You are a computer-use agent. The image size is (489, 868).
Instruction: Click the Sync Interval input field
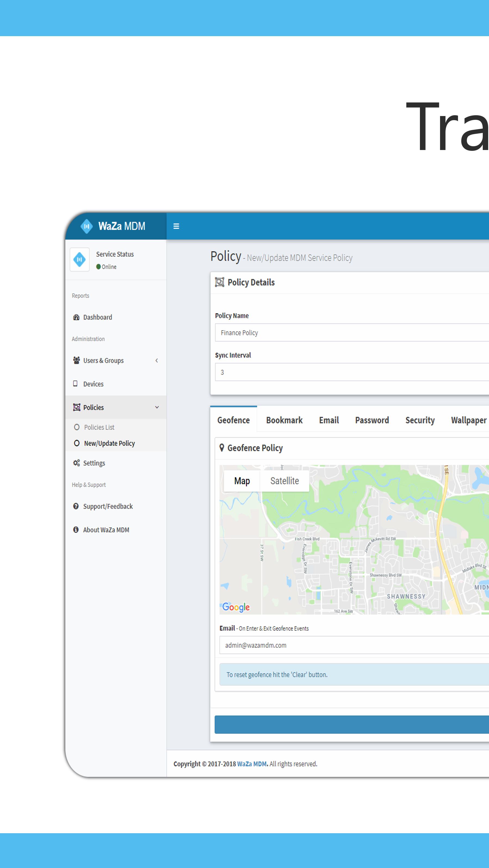coord(352,372)
